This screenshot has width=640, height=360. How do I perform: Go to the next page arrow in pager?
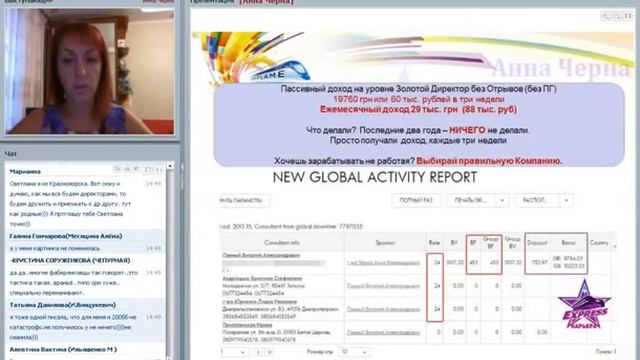click(x=258, y=352)
